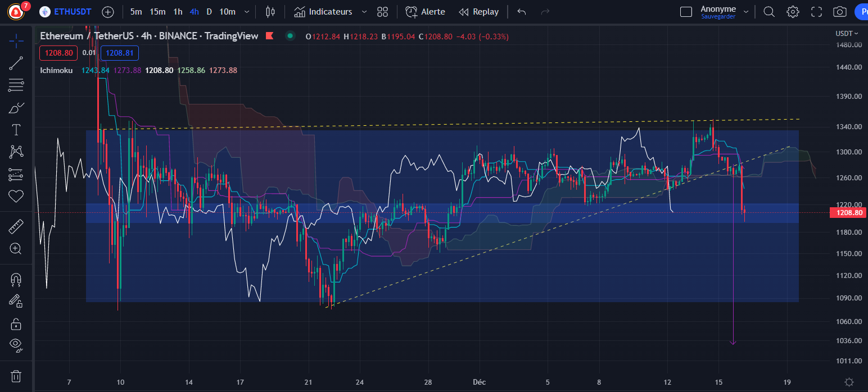Click the Sauvegarder link
This screenshot has height=392, width=868.
point(718,16)
